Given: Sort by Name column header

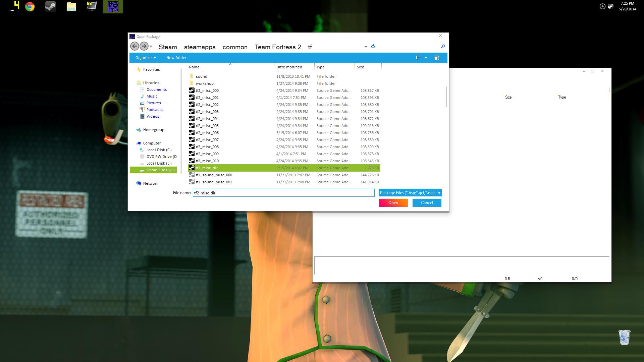Looking at the screenshot, I should (194, 67).
